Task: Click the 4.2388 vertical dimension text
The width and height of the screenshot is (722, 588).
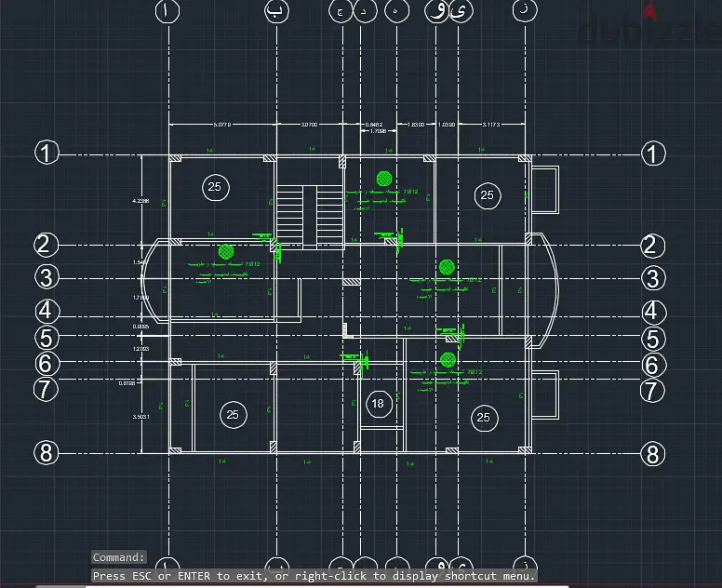Action: [x=140, y=201]
